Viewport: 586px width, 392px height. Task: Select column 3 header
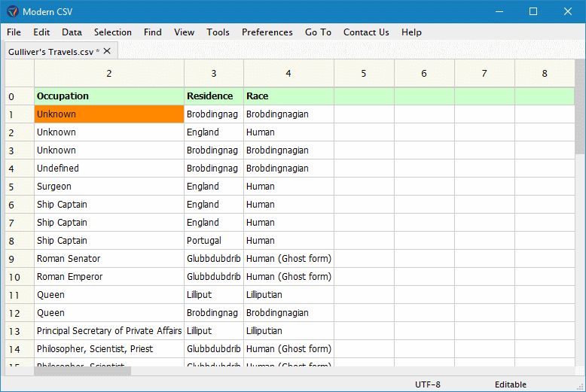tap(214, 73)
